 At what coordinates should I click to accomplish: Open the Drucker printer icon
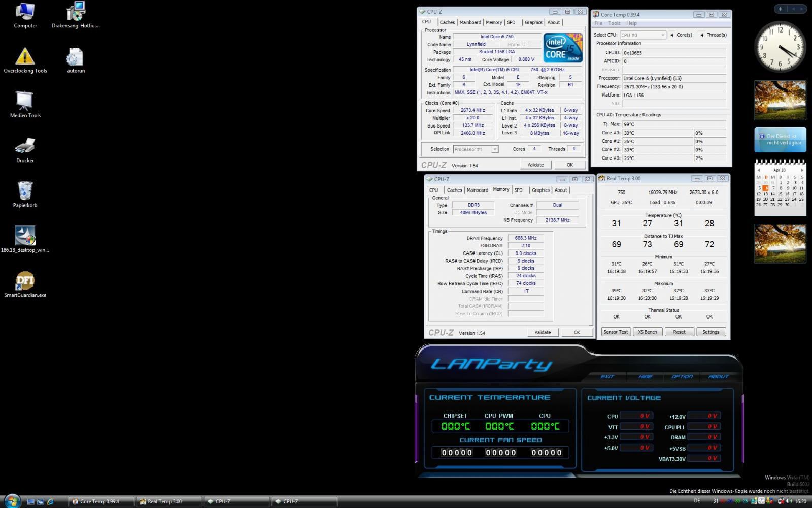tap(25, 150)
